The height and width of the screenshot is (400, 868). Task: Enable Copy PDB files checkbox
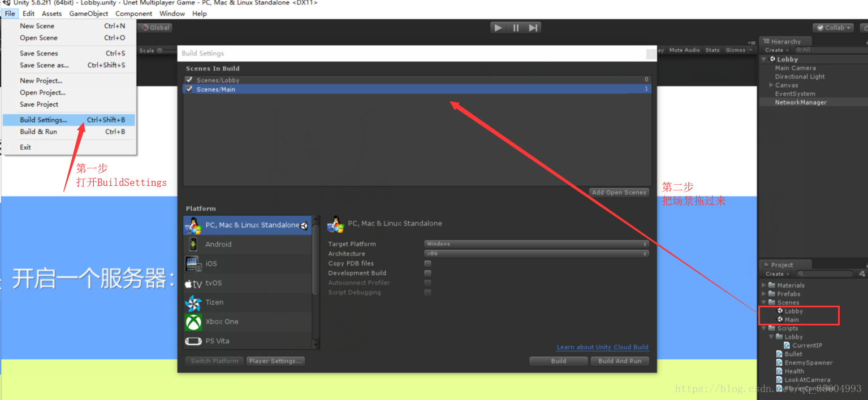[427, 263]
